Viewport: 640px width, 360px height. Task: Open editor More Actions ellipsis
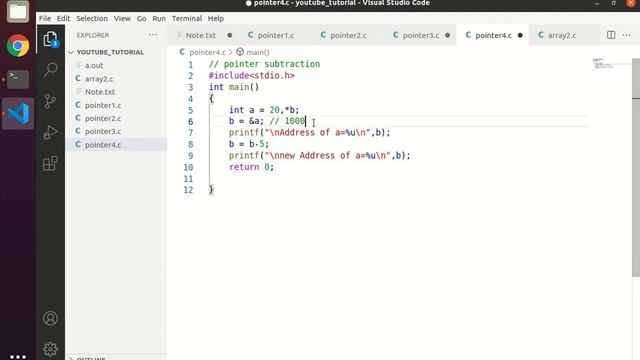[x=627, y=35]
